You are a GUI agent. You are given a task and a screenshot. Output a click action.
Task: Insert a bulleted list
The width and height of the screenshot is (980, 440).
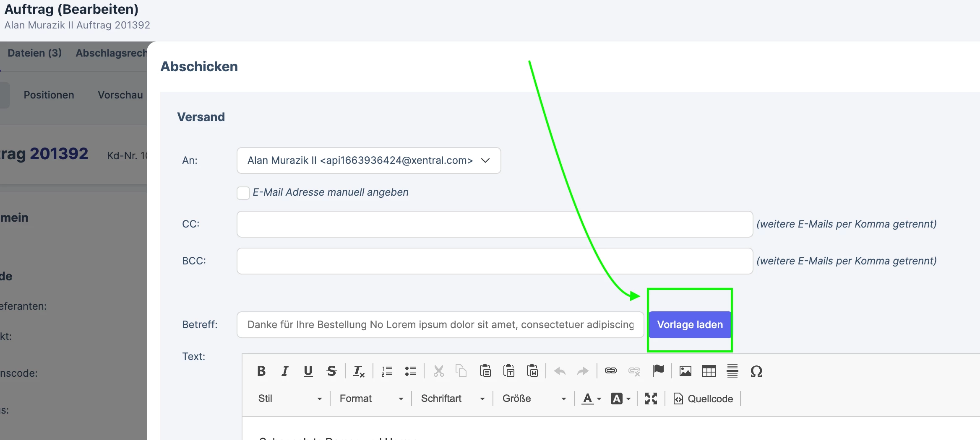pyautogui.click(x=410, y=371)
